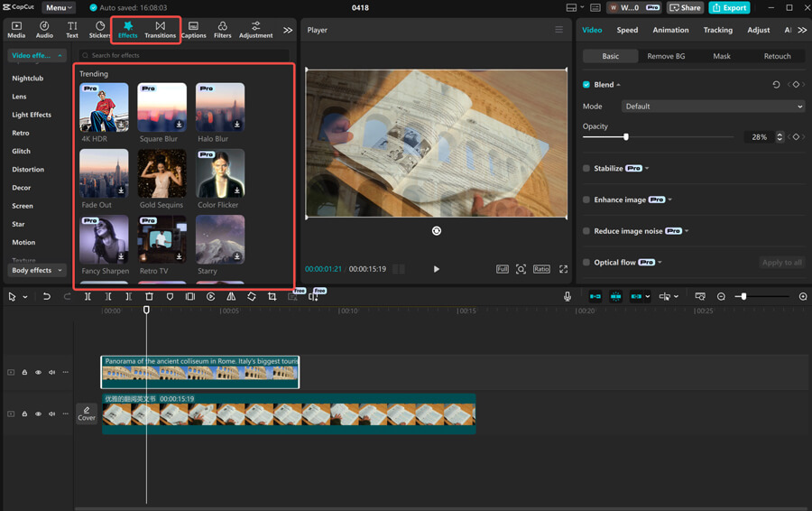Toggle auto snapping in timeline toolbar

pyautogui.click(x=615, y=296)
